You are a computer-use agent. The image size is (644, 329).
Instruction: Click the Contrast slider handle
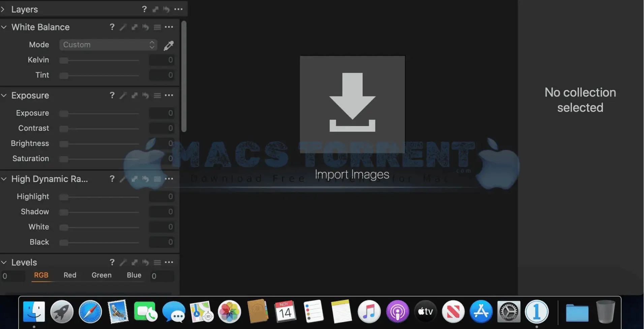[64, 129]
